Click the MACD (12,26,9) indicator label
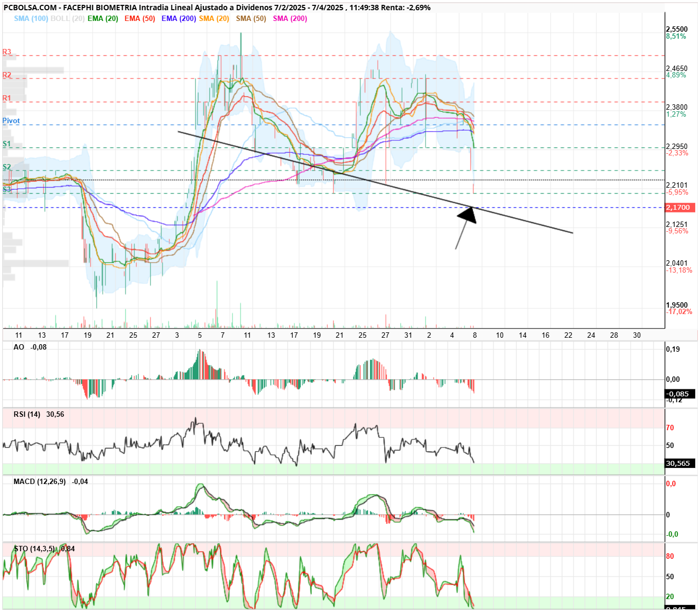700x612 pixels. (40, 482)
